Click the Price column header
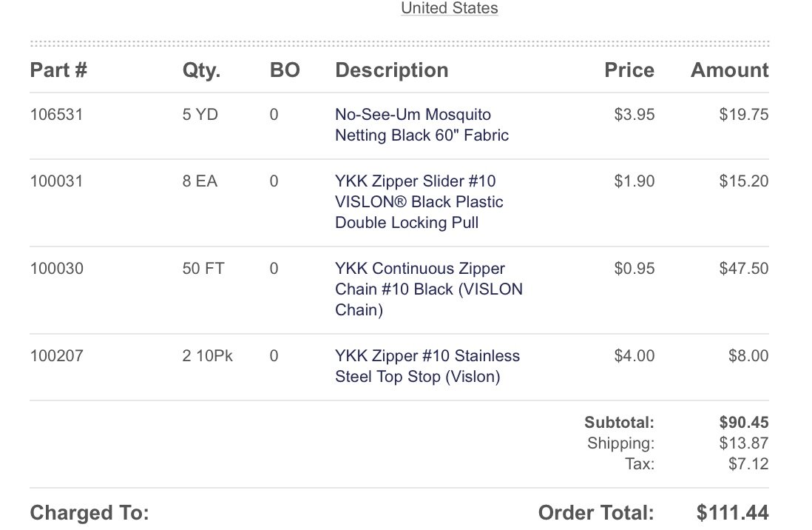The image size is (812, 530). [629, 70]
